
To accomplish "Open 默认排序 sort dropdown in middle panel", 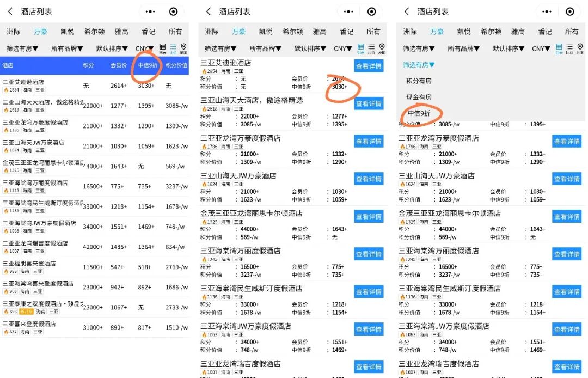I will pos(310,48).
